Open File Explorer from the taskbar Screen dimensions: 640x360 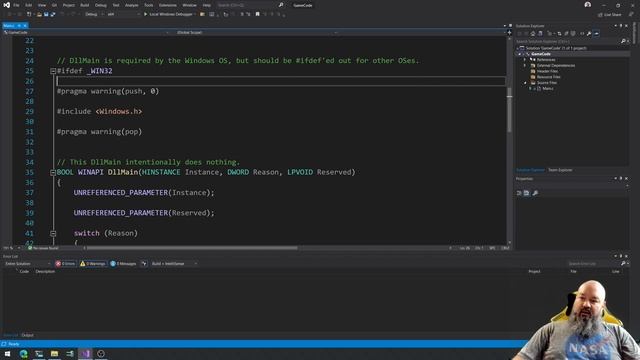54,353
